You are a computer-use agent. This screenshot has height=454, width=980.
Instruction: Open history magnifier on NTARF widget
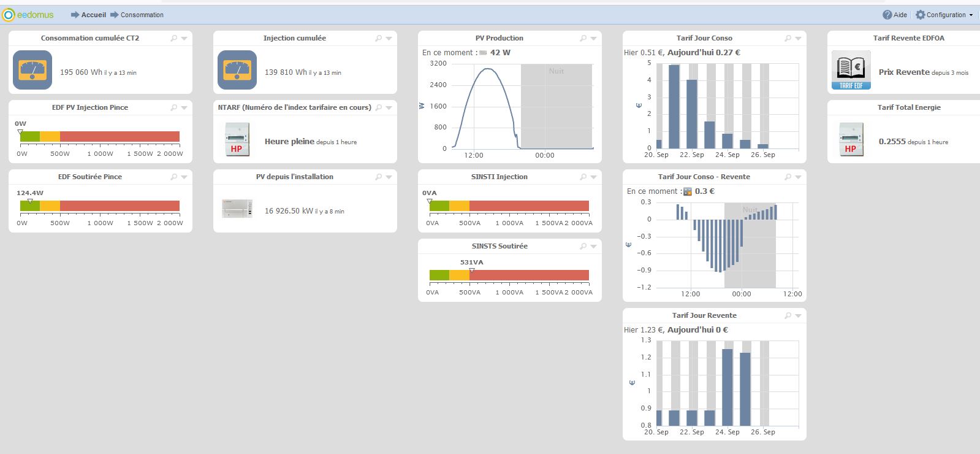point(379,107)
